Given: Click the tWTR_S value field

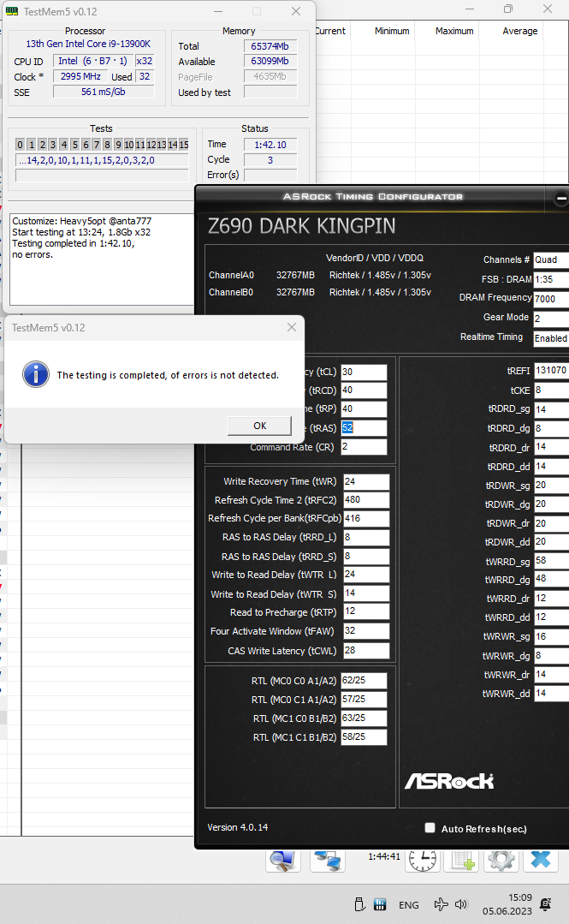Looking at the screenshot, I should pyautogui.click(x=366, y=593).
